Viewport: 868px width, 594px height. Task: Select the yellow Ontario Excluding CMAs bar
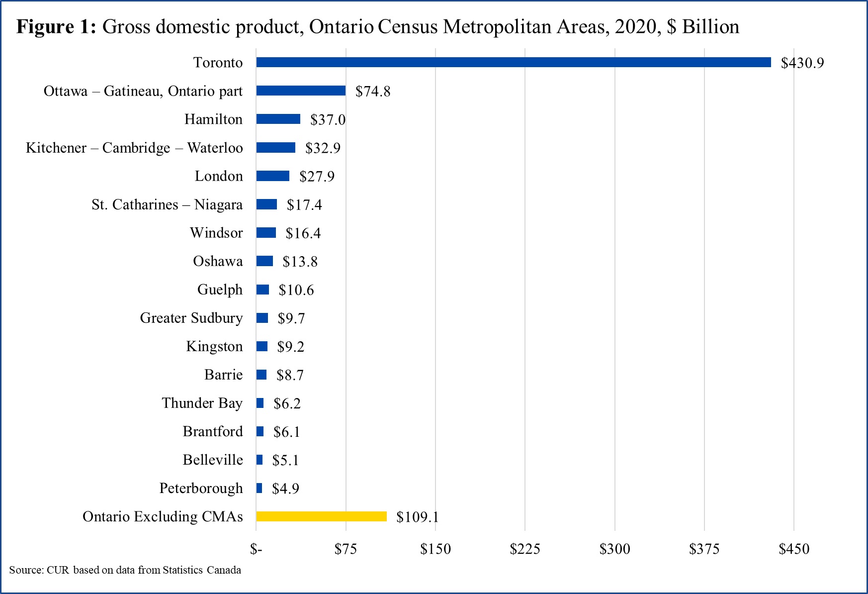(x=321, y=516)
